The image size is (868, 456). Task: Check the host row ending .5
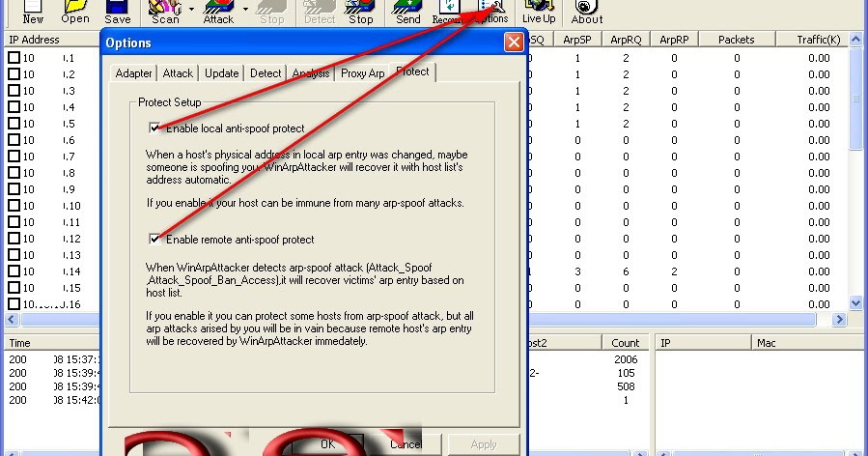(14, 124)
